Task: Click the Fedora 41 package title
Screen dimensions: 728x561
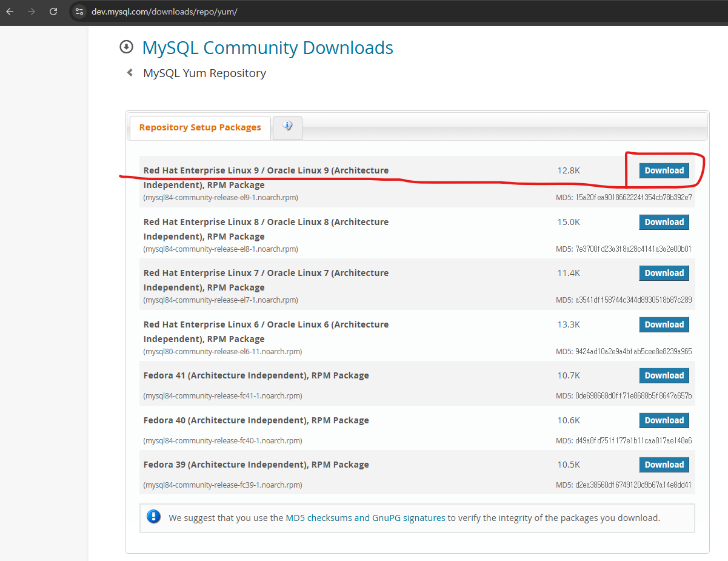Action: point(256,375)
